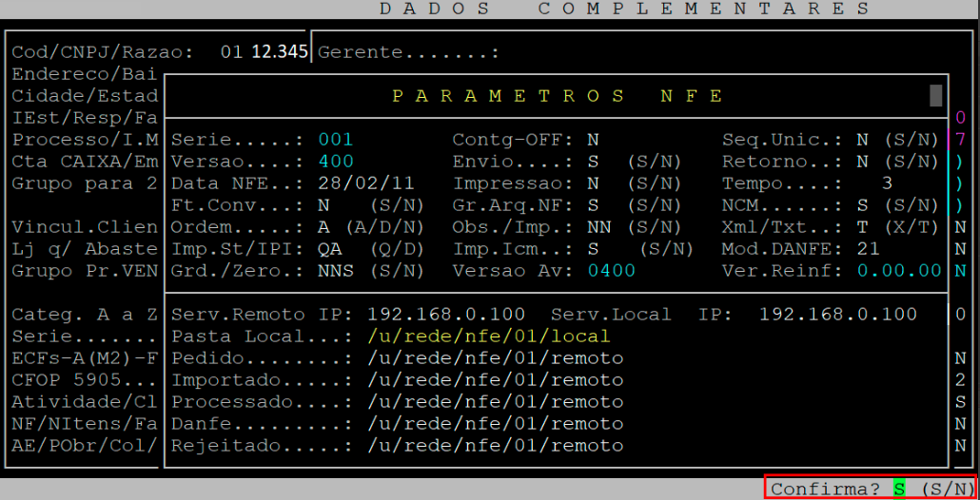Click the Imp.St/IPI value QA
Image resolution: width=980 pixels, height=500 pixels.
(329, 249)
